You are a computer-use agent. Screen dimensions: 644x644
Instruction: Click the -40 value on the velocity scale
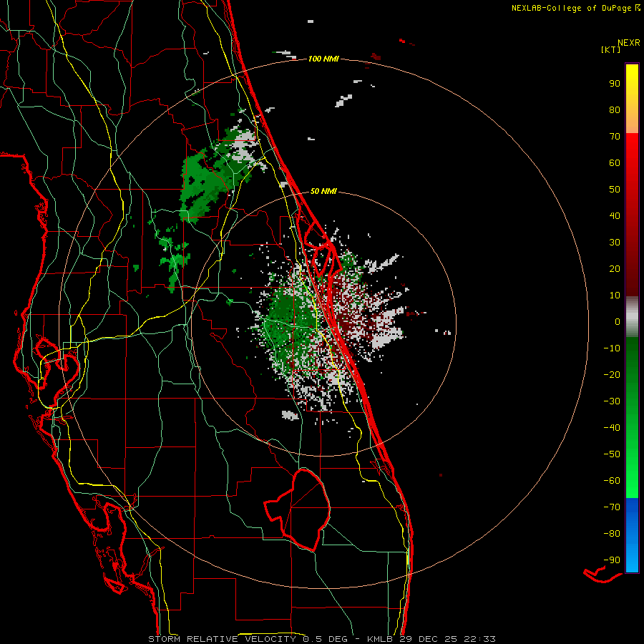pyautogui.click(x=612, y=428)
